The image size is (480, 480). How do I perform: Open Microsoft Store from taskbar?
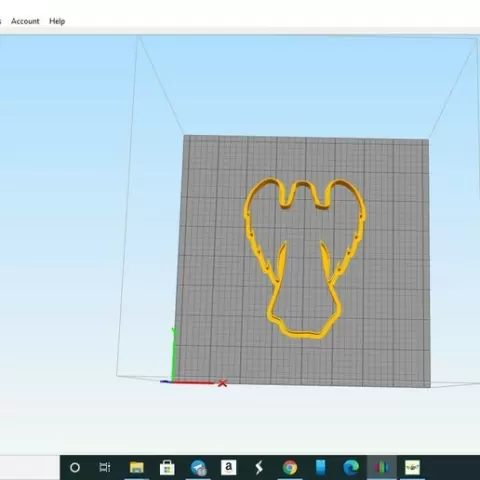pos(167,467)
